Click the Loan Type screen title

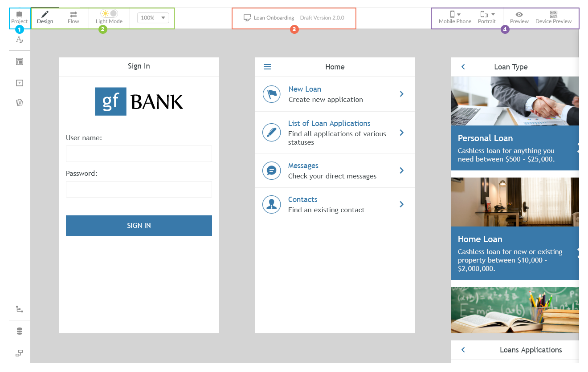click(x=511, y=67)
